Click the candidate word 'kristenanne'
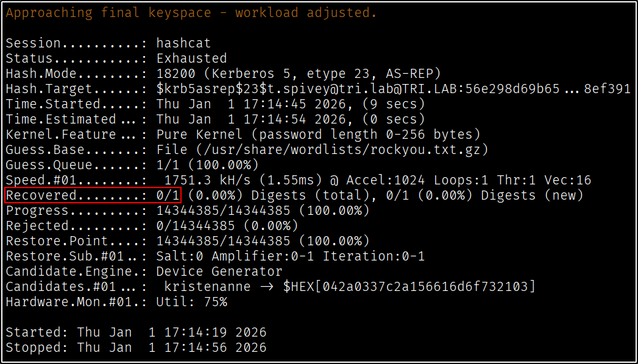Image resolution: width=638 pixels, height=364 pixels. coord(203,287)
